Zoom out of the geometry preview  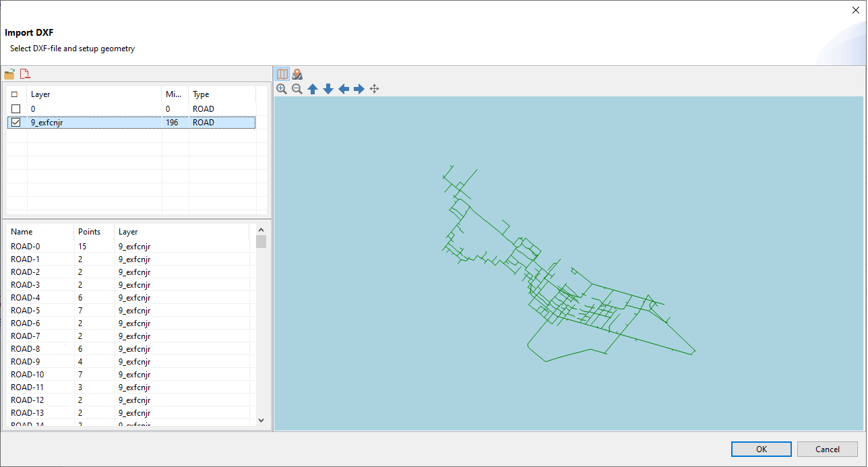click(x=297, y=89)
